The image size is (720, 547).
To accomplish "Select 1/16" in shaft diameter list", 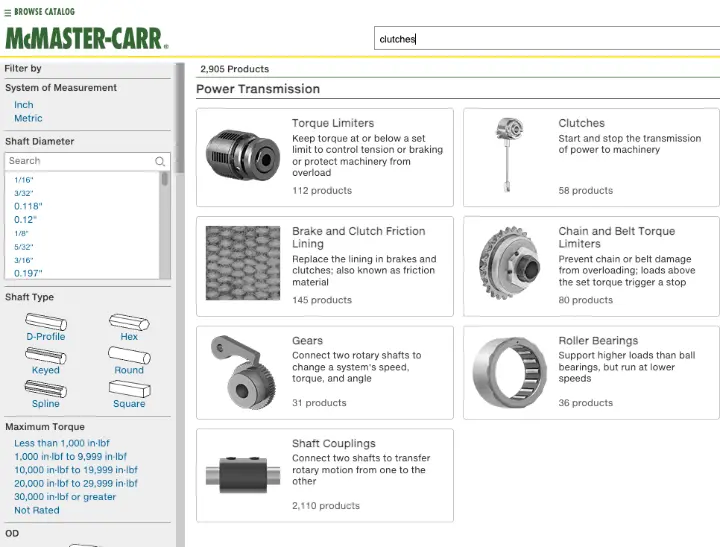I will pyautogui.click(x=24, y=180).
